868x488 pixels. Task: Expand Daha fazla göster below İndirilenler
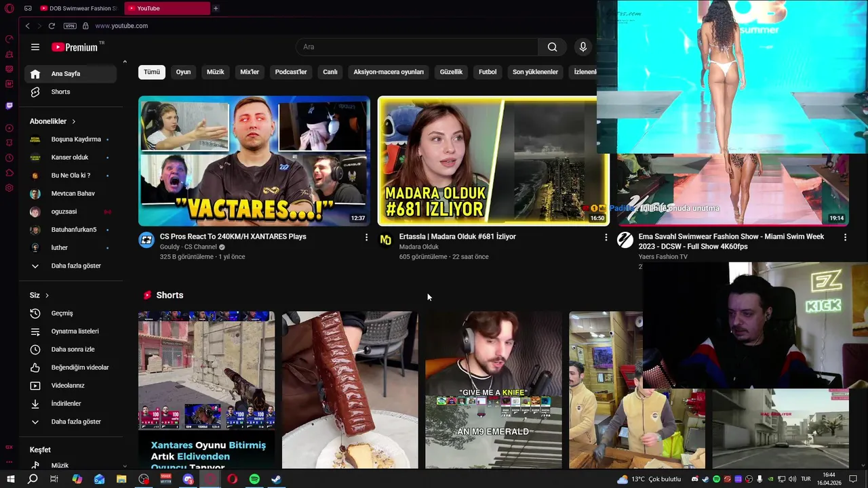coord(71,422)
